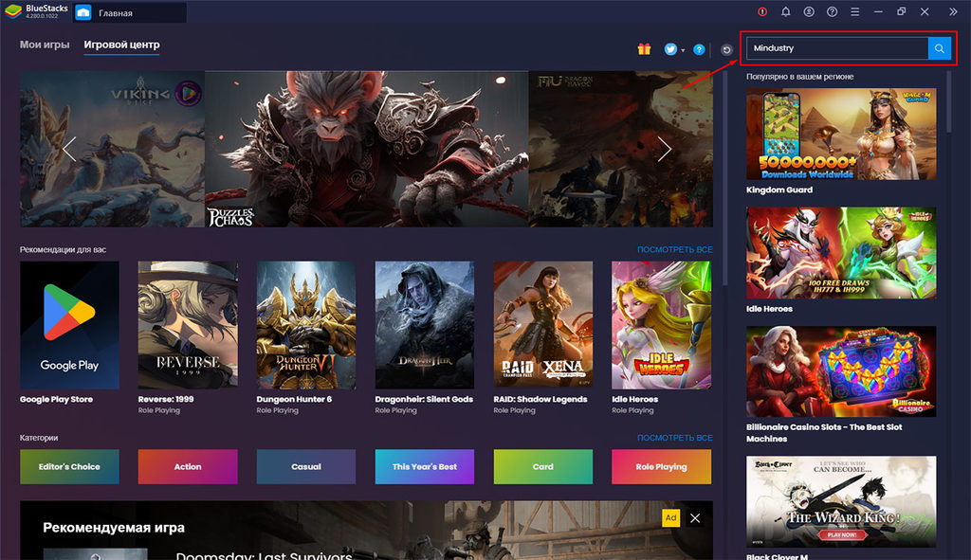Open Dragonheir: Silent Gods game cover
Image resolution: width=971 pixels, height=560 pixels.
point(424,325)
